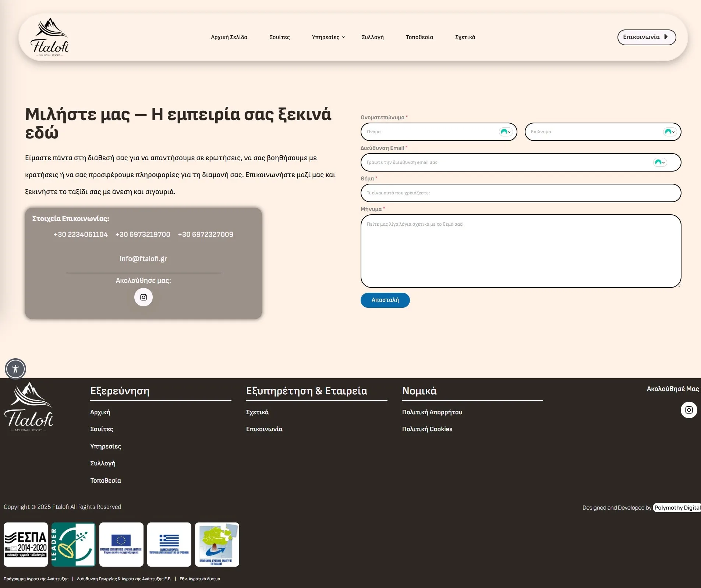Open autofill dropdown in Επώνυμο field
This screenshot has height=588, width=701.
click(x=670, y=132)
